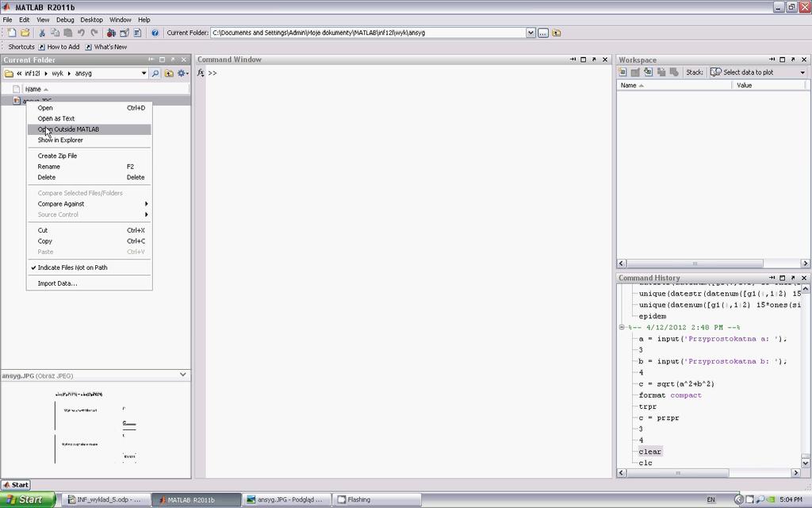Choose Create Zip File from context menu

tap(89, 156)
